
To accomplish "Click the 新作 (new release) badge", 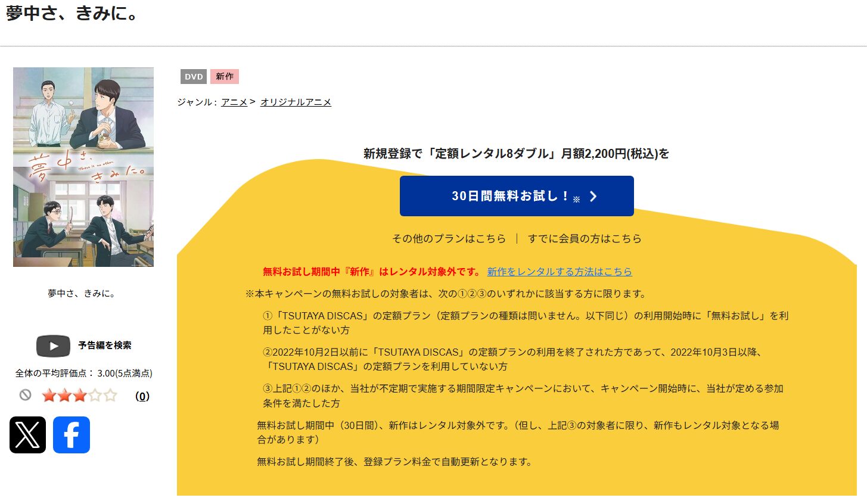I will tap(224, 76).
